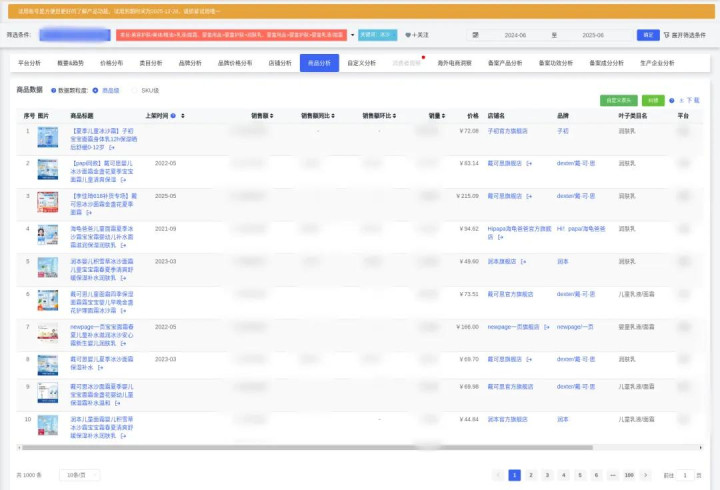Click the previous page arrow

click(x=498, y=475)
